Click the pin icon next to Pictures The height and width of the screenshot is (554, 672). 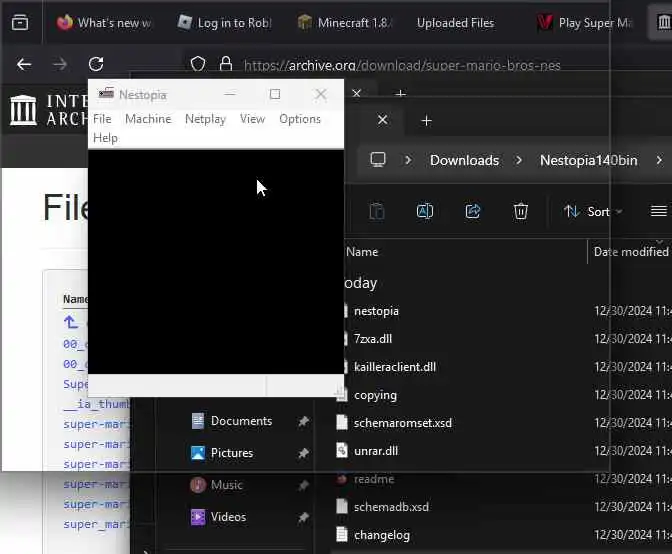(x=303, y=453)
